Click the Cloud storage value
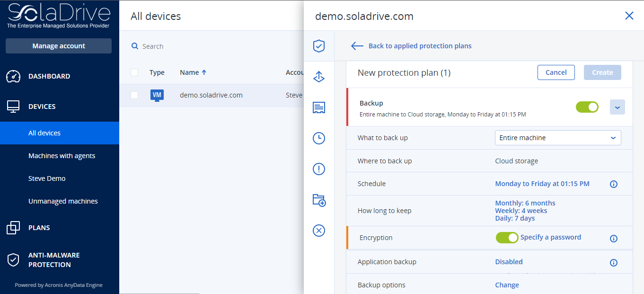This screenshot has height=294, width=644. [516, 161]
